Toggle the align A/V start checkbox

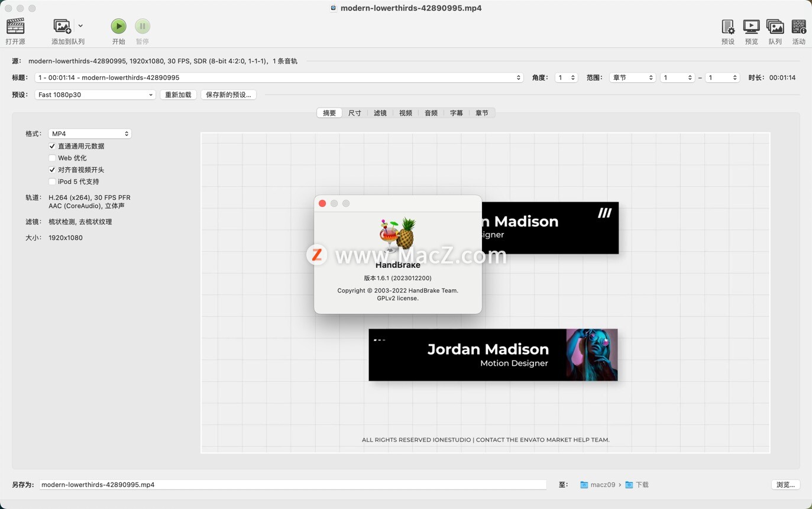coord(52,170)
